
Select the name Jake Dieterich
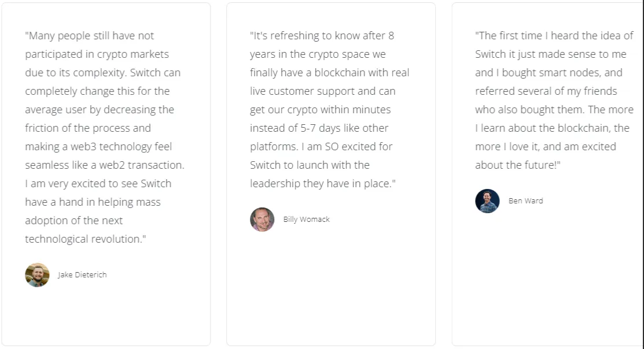coord(82,275)
